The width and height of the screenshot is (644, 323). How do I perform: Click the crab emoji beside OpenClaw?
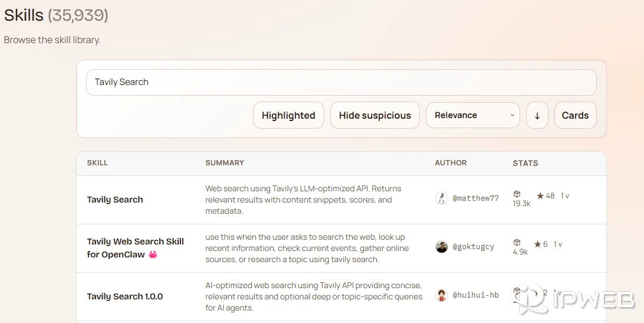(x=153, y=255)
